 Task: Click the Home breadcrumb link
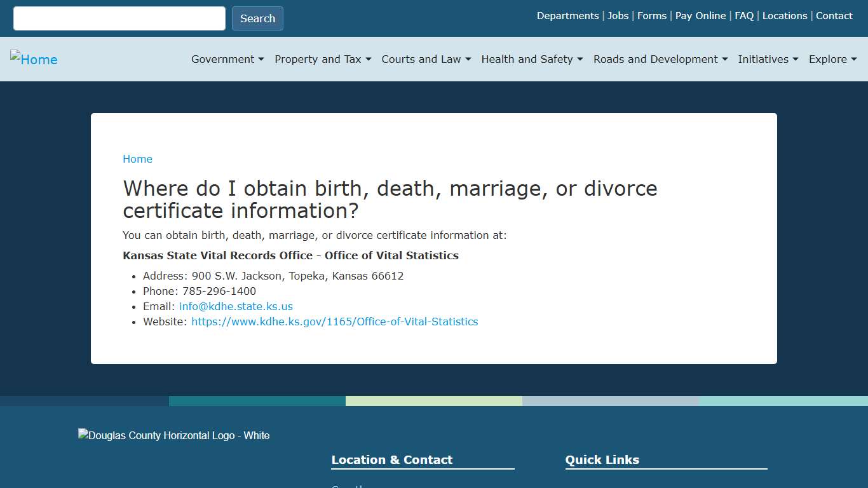[x=137, y=159]
